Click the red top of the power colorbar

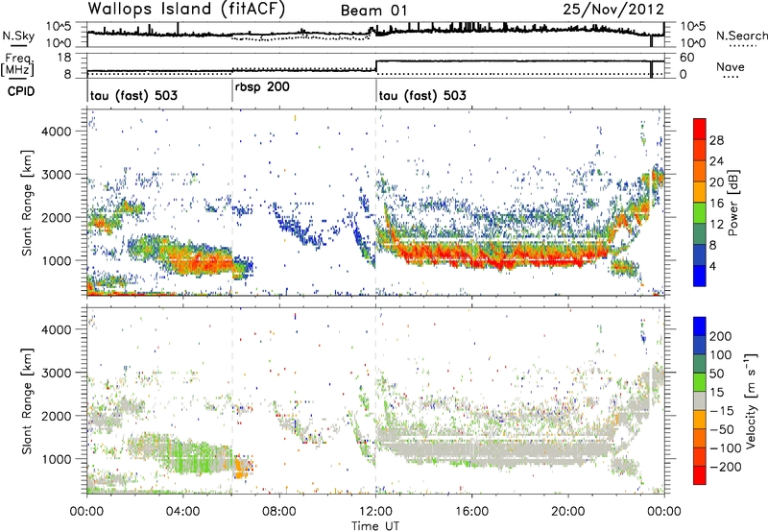click(x=700, y=127)
